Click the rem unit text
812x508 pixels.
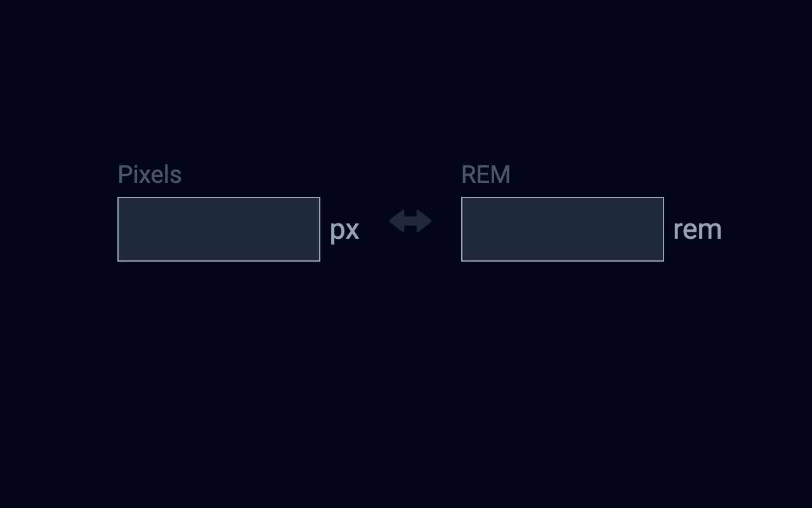[697, 229]
